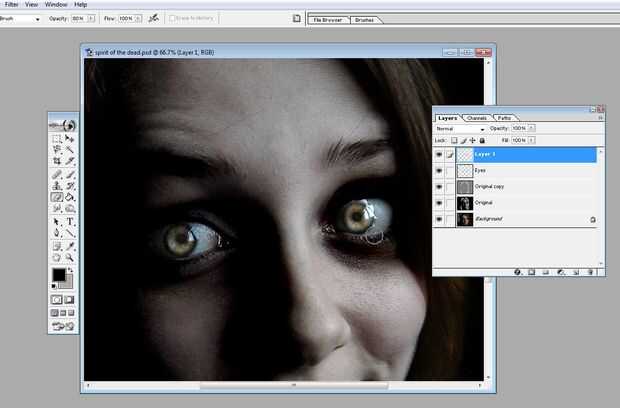Select the Healing Brush tool
The width and height of the screenshot is (620, 408).
coord(57,174)
